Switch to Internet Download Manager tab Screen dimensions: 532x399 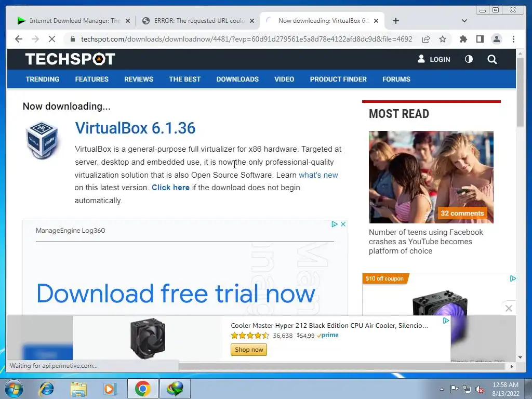click(x=74, y=21)
